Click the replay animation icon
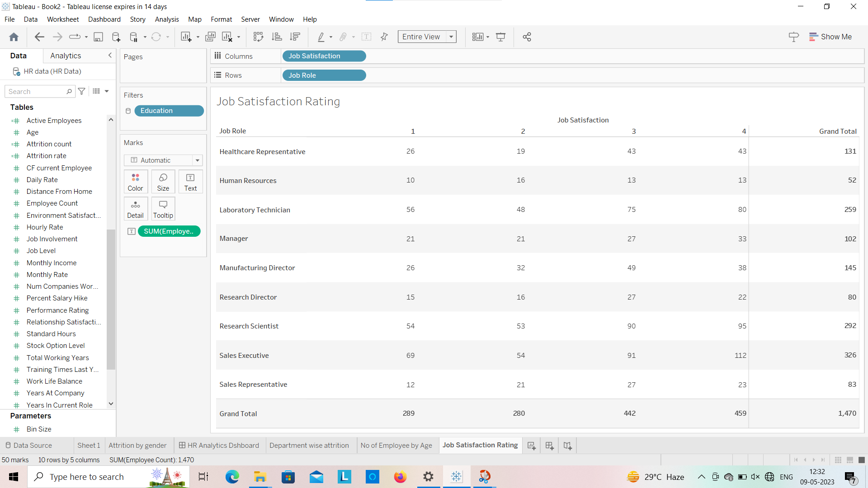The image size is (868, 488). pos(75,37)
